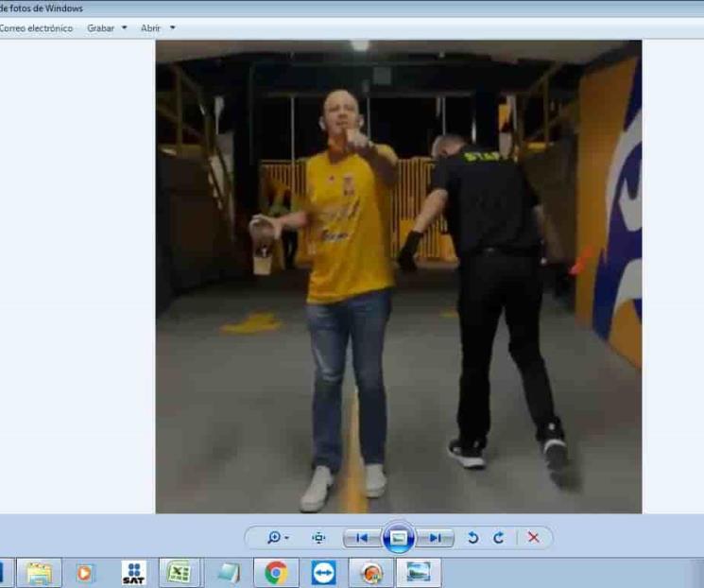Go to the next photo
Viewport: 704px width, 588px height.
tap(435, 538)
